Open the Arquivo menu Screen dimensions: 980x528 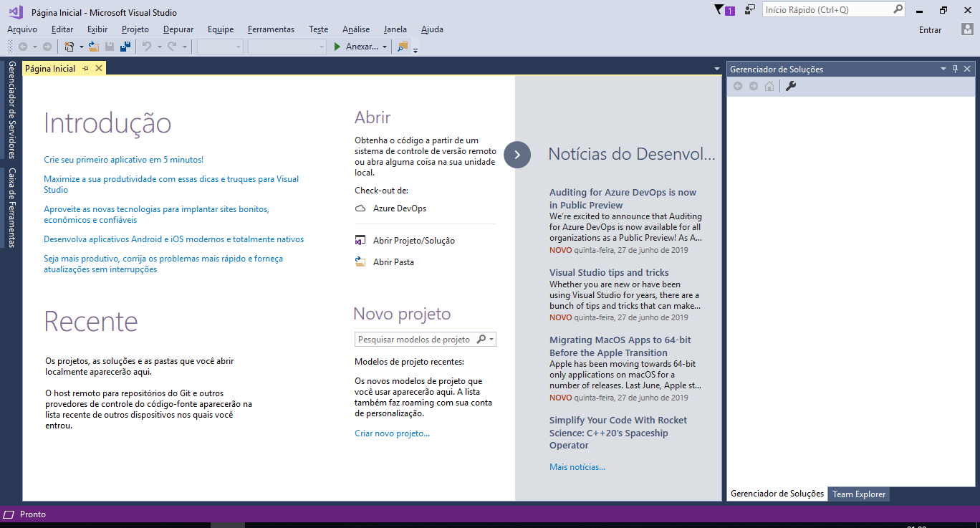(x=22, y=29)
